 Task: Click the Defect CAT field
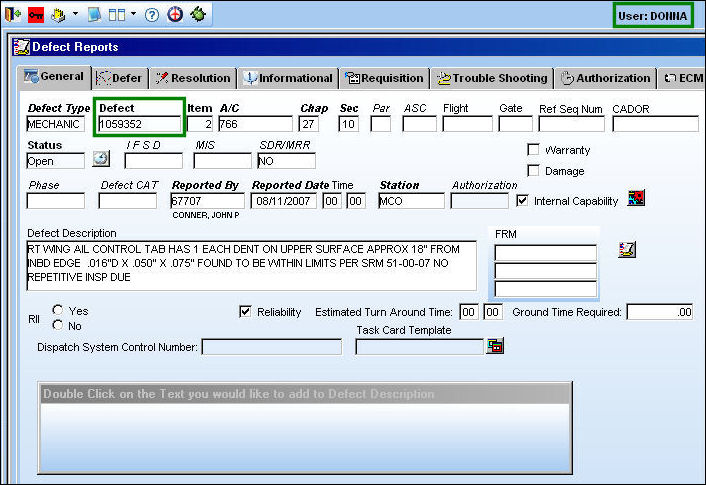click(x=127, y=201)
